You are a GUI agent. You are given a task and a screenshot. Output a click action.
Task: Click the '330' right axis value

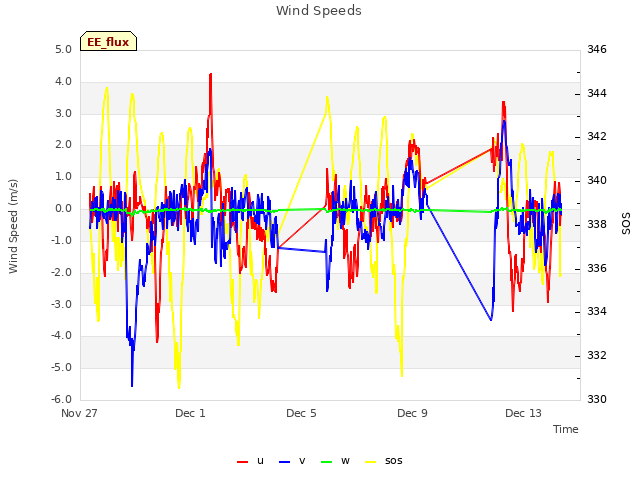[597, 400]
